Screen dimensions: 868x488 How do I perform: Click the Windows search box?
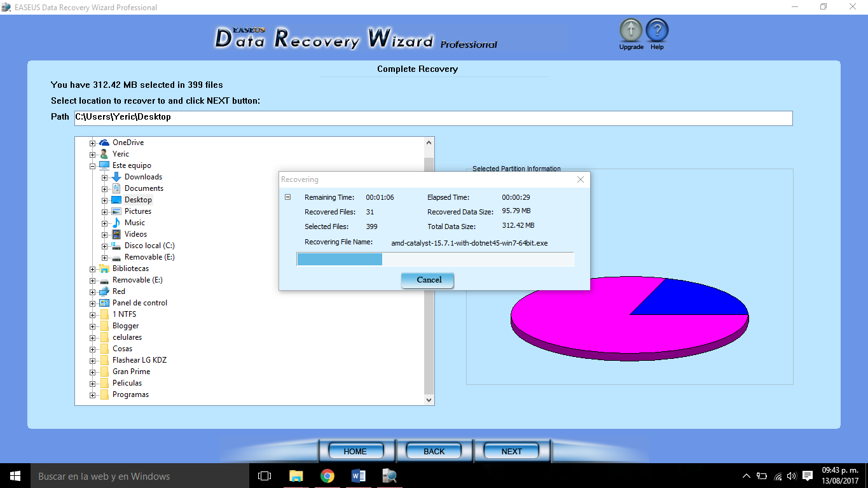pyautogui.click(x=140, y=476)
